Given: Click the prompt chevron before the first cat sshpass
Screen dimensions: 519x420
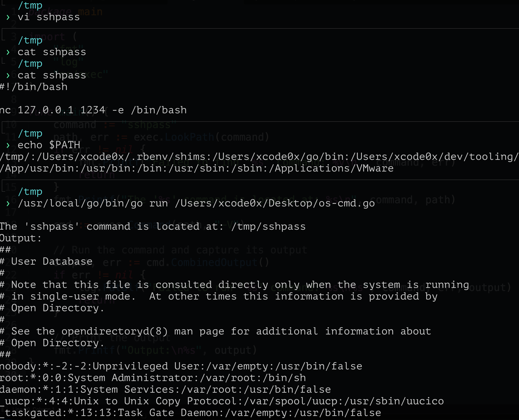Looking at the screenshot, I should click(x=8, y=52).
